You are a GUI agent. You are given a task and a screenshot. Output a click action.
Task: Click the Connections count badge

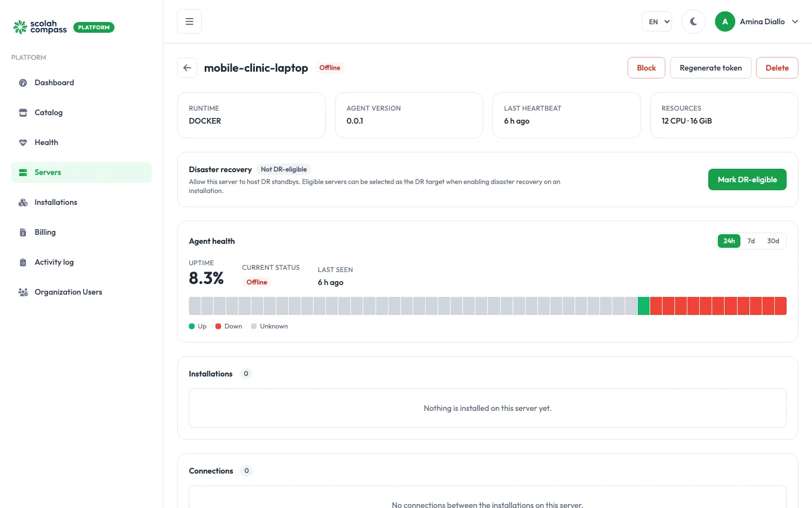point(246,471)
